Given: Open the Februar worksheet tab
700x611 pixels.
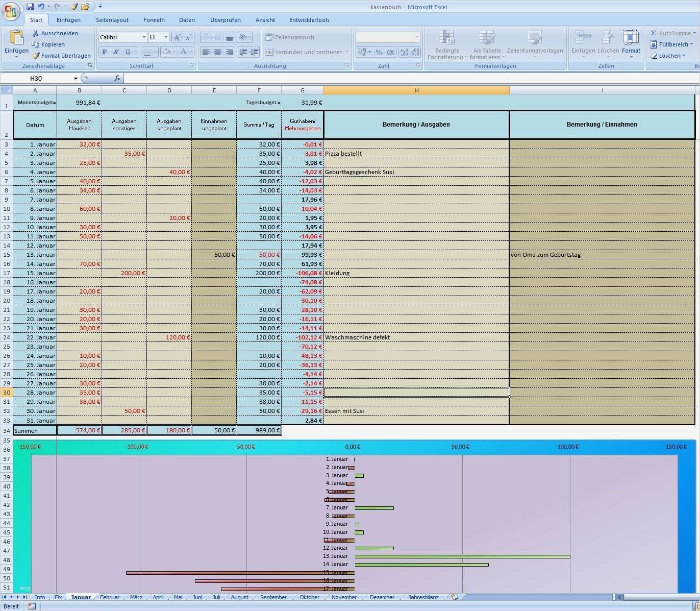Looking at the screenshot, I should (109, 597).
